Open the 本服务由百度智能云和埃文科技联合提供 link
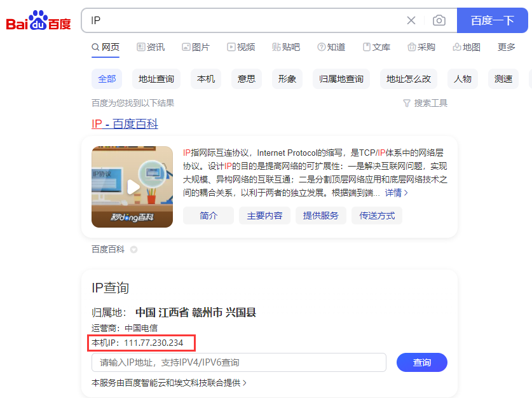 pyautogui.click(x=169, y=383)
